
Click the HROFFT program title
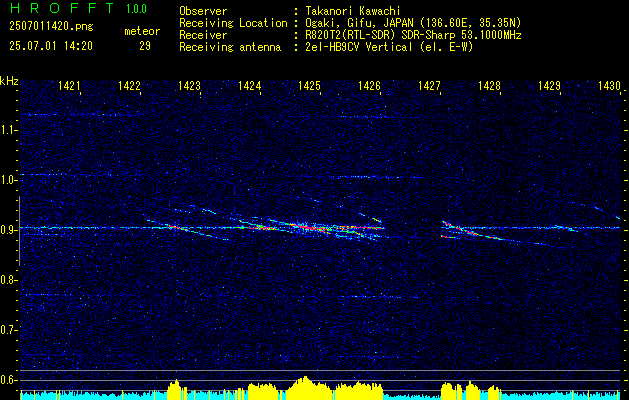(x=61, y=8)
